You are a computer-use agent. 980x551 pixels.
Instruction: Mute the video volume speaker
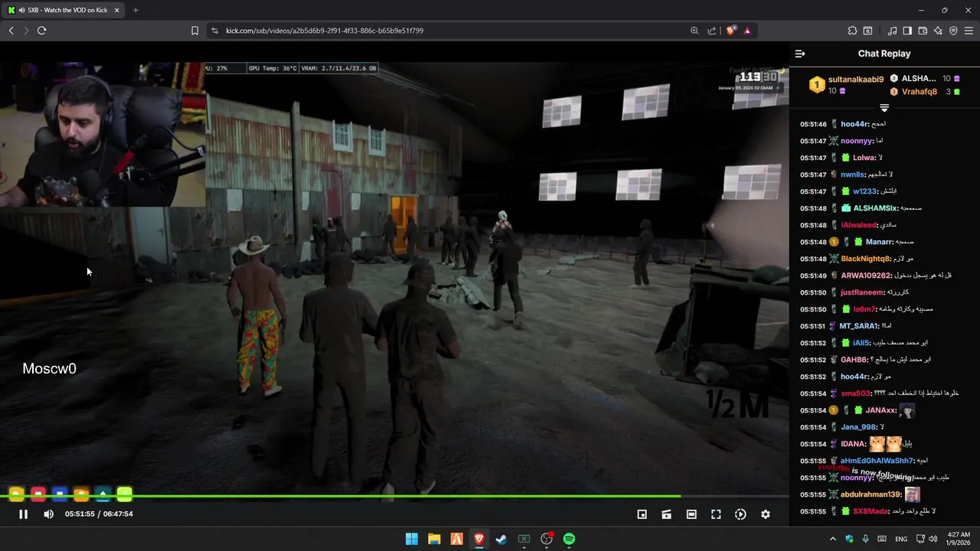point(48,514)
